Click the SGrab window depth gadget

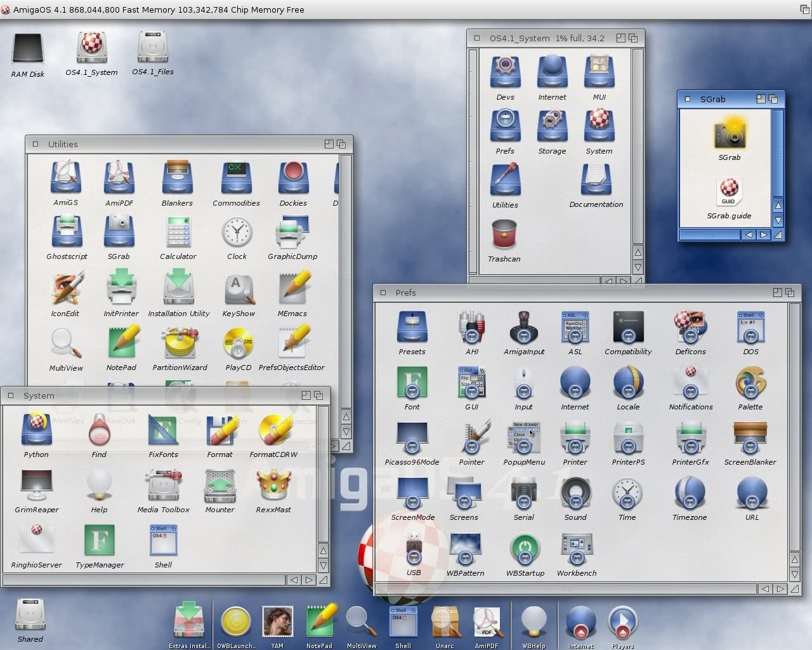[x=773, y=99]
